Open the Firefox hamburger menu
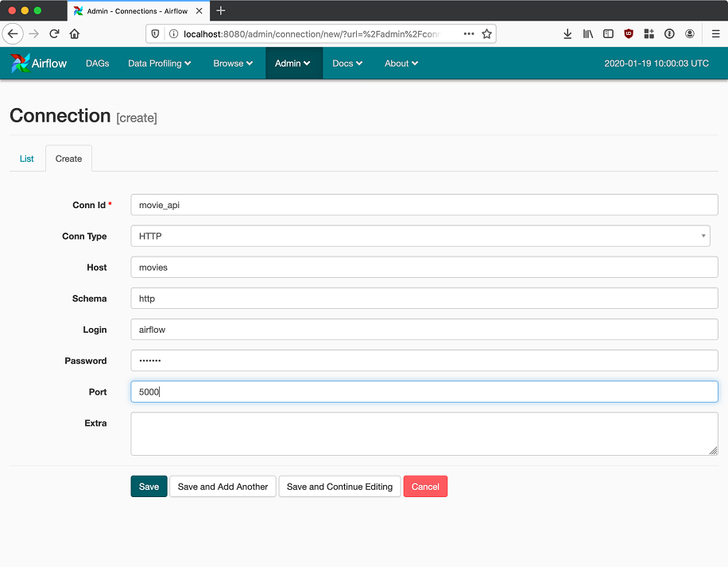This screenshot has width=728, height=567. [x=715, y=34]
